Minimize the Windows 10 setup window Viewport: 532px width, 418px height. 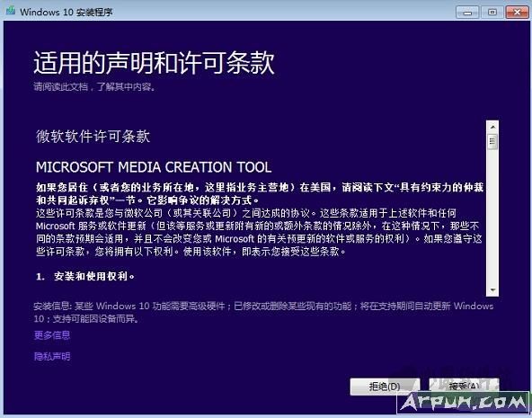click(467, 13)
